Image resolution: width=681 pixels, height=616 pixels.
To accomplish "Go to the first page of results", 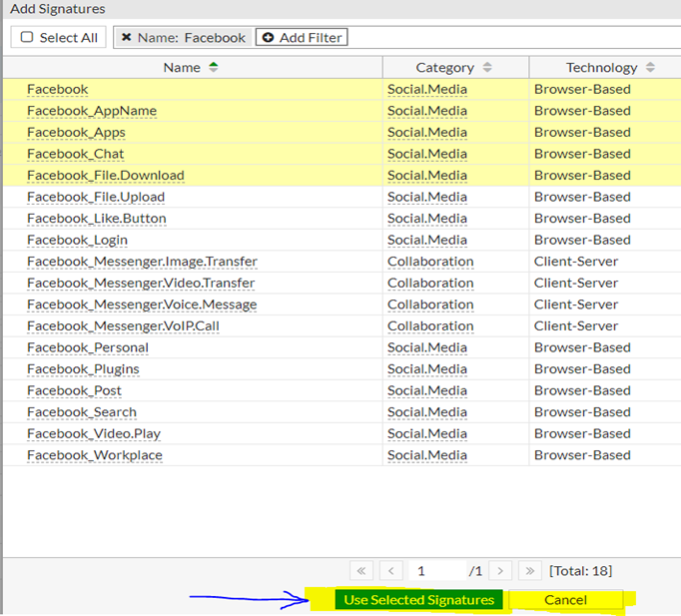I will coord(361,570).
